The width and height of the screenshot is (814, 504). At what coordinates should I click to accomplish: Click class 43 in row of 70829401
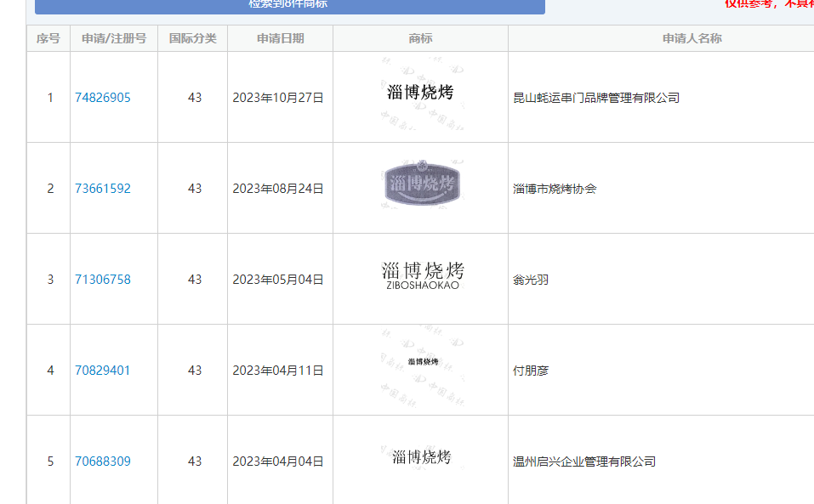click(195, 371)
